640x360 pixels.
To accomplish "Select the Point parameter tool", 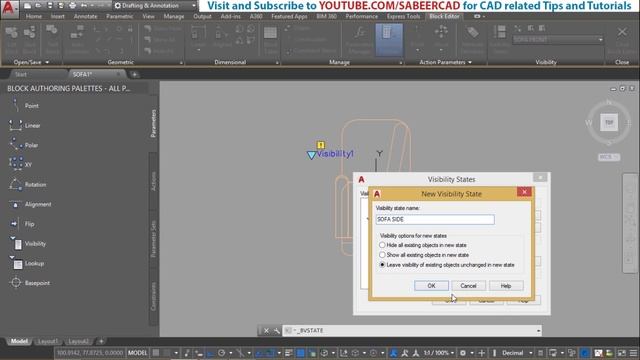I will point(24,106).
